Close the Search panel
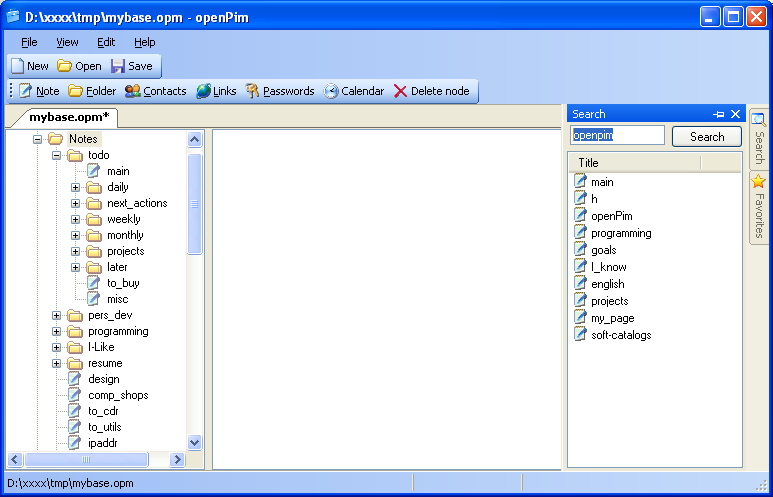Viewport: 773px width, 497px height. [x=736, y=114]
